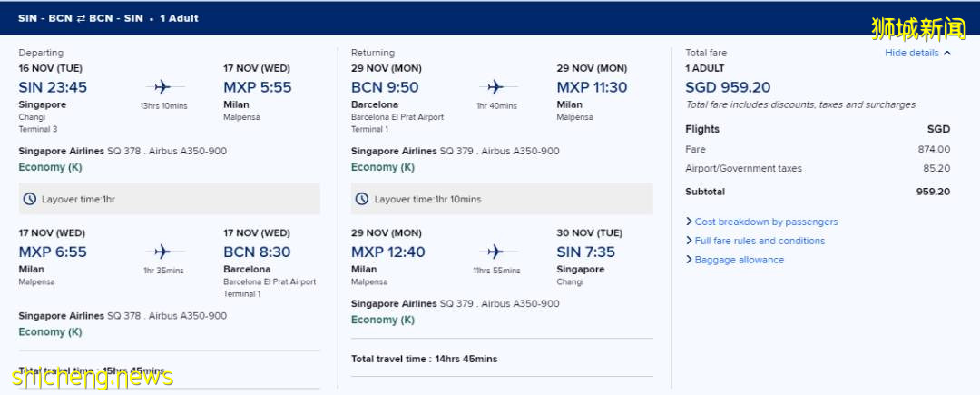Collapse fare details with Hide details

tap(911, 54)
